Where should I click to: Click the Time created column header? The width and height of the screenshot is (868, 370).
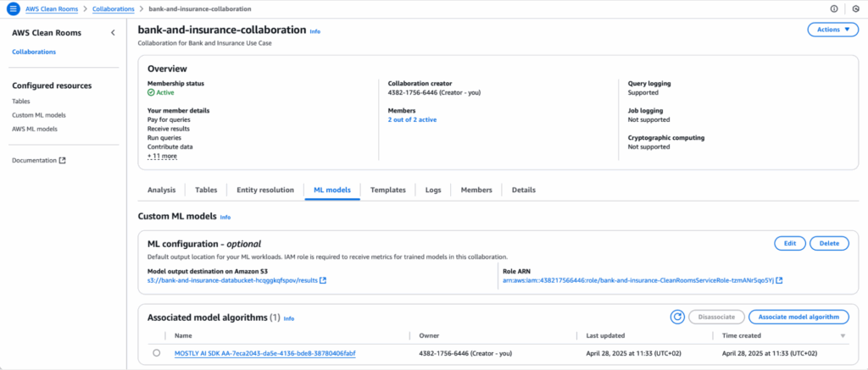742,336
